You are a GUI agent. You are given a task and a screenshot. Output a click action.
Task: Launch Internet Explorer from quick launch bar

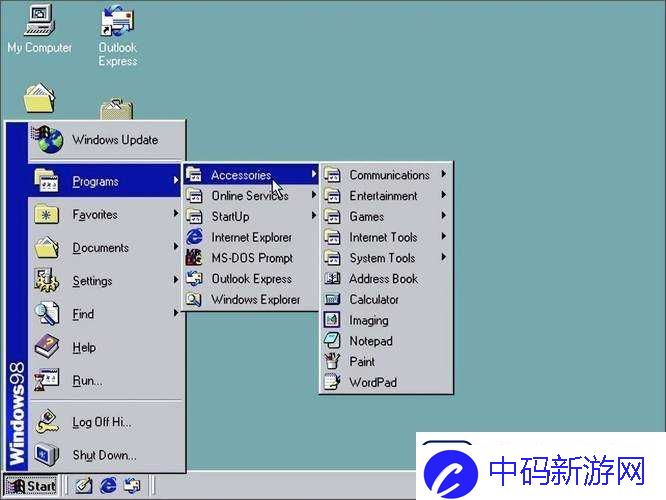[108, 485]
